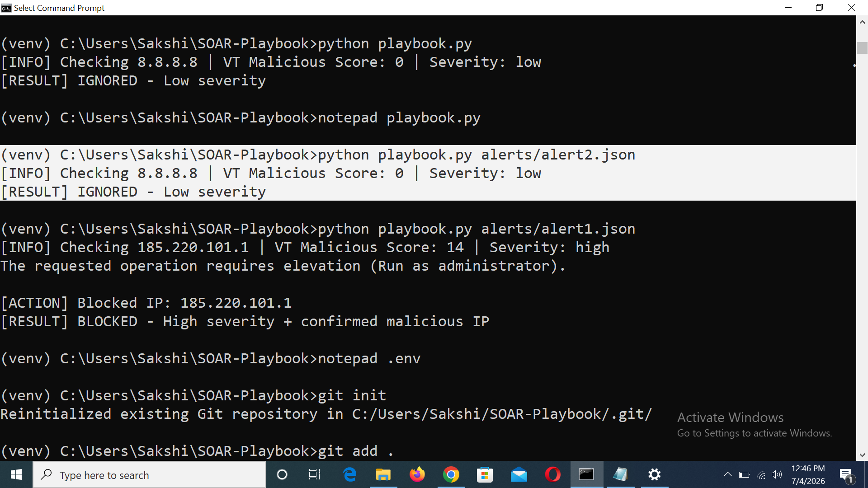Open Task View from the taskbar
Screen dimensions: 868x488
(x=315, y=474)
